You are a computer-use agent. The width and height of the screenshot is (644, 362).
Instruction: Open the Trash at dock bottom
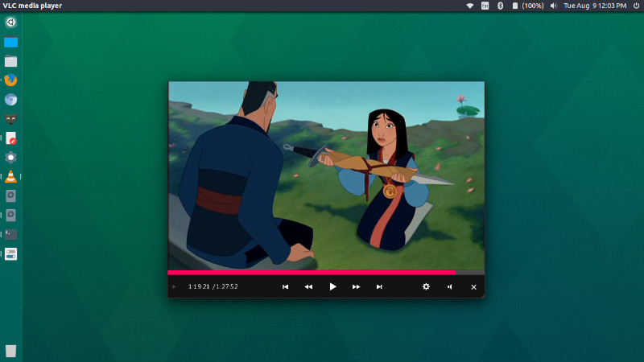10,351
